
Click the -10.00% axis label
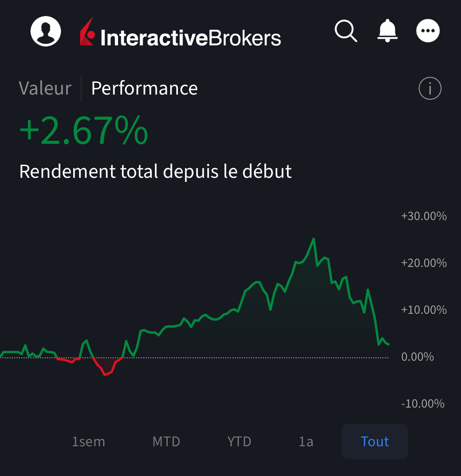[x=423, y=404]
